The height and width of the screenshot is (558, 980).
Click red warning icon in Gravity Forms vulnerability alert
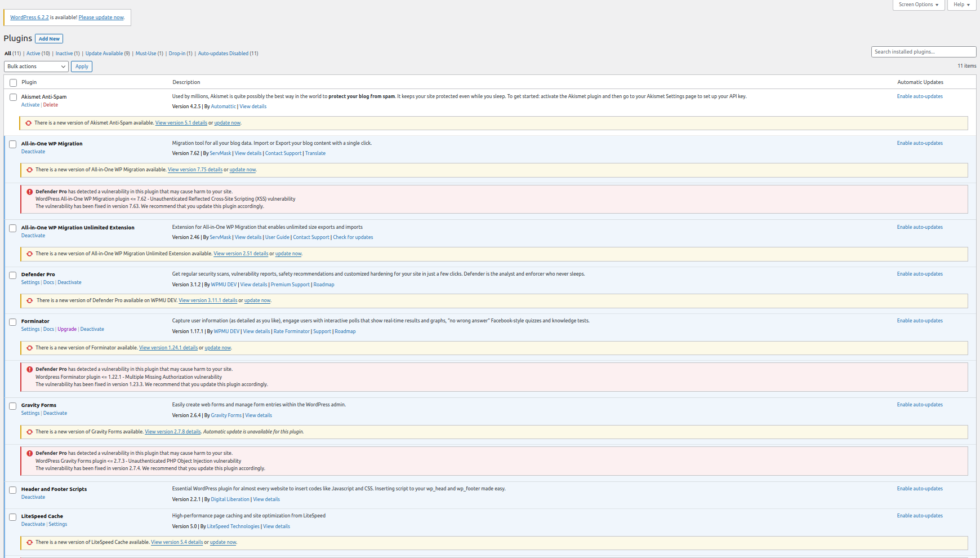pyautogui.click(x=30, y=453)
